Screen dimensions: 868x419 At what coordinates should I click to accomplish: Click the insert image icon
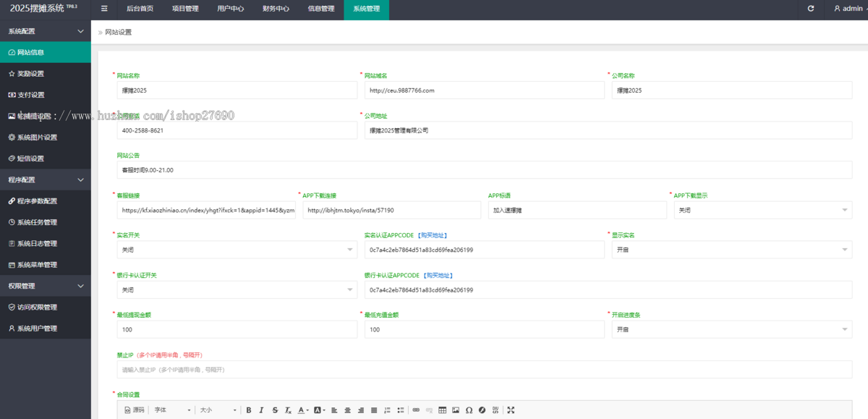coord(456,410)
